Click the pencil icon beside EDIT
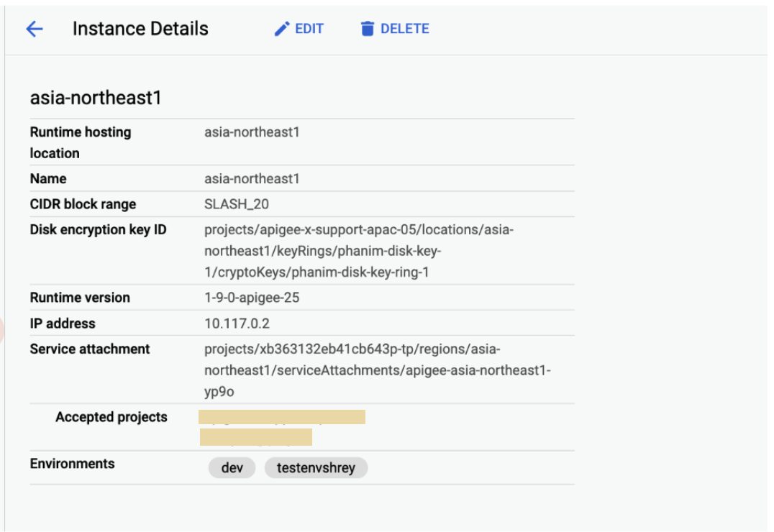774x532 pixels. [x=282, y=29]
